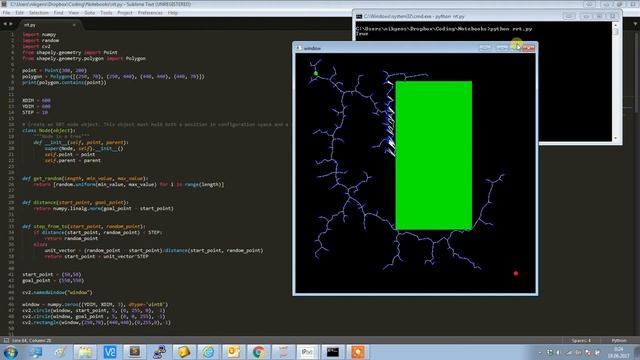Launch Google Chrome from taskbar

coord(258,352)
